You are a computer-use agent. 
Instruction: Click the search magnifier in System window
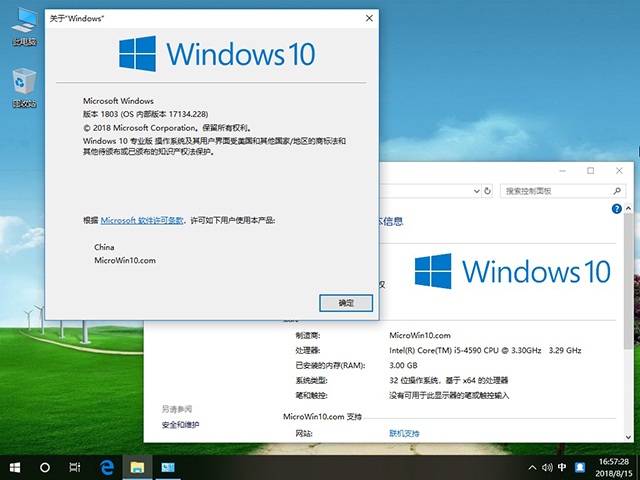(617, 191)
